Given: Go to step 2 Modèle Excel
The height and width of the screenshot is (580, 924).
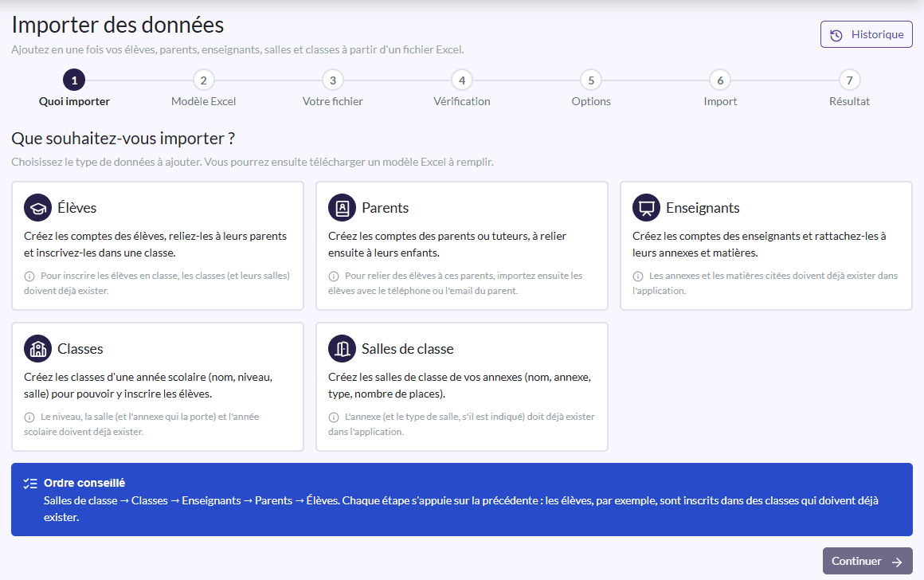Looking at the screenshot, I should pos(203,88).
